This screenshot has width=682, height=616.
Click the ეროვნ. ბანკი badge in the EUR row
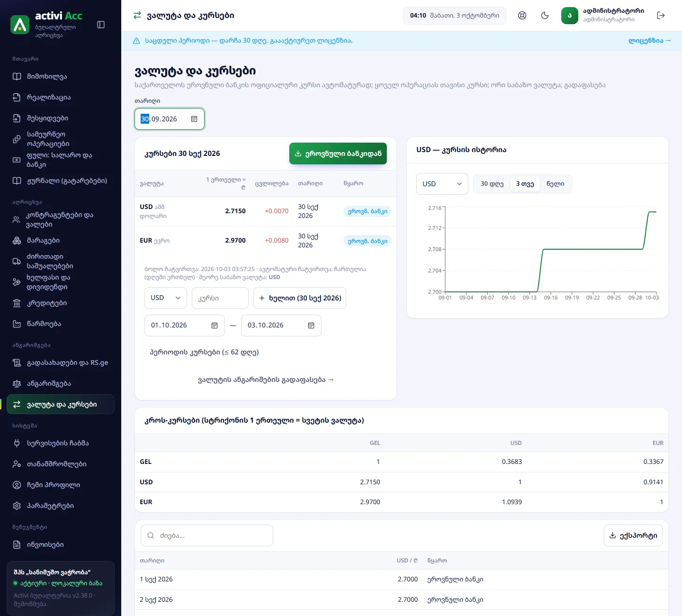point(368,241)
